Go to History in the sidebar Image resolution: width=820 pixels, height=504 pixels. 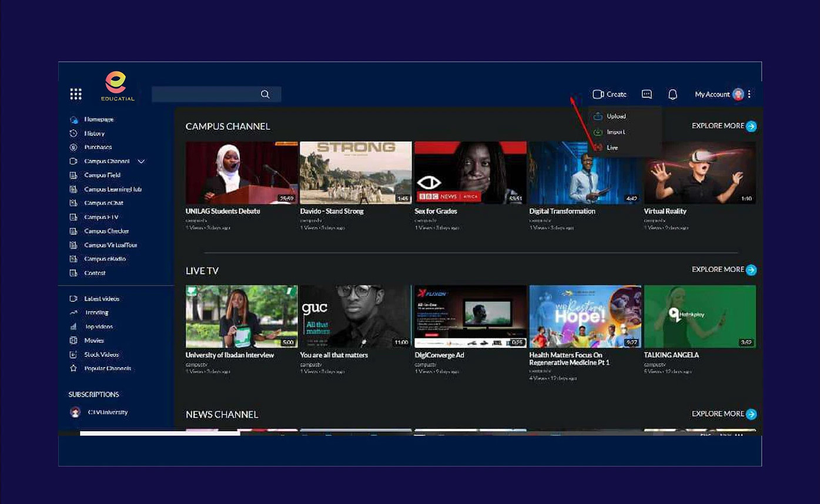pos(94,133)
